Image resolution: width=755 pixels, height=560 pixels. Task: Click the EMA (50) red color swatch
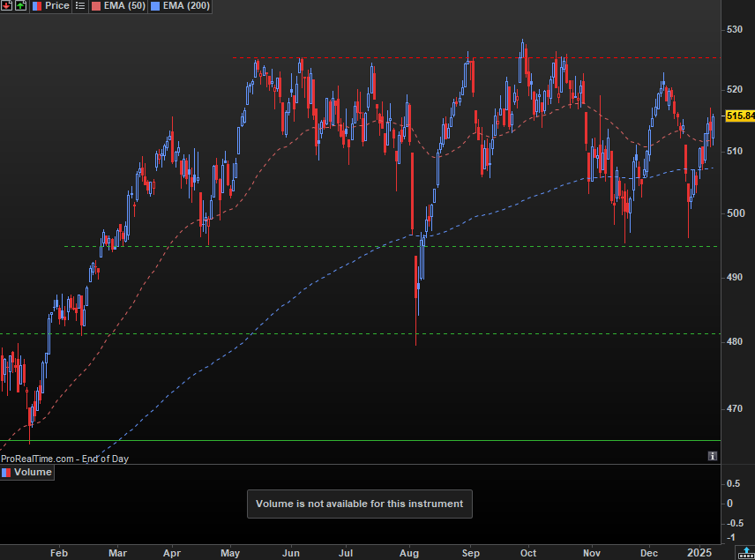click(x=96, y=6)
